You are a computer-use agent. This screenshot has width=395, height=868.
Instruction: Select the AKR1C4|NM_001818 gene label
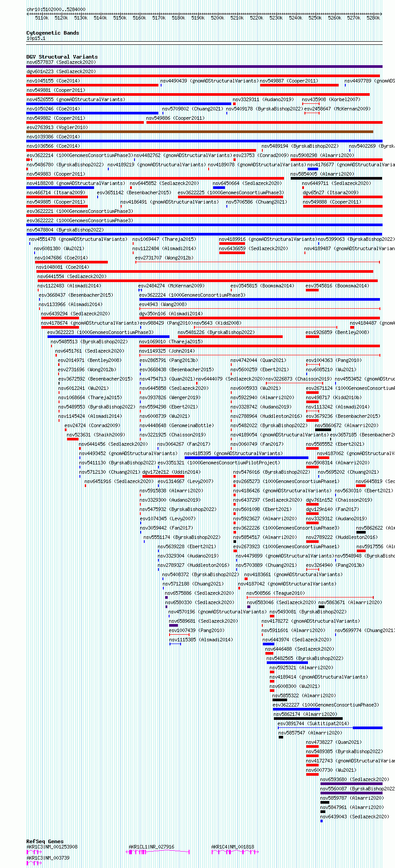click(x=233, y=847)
